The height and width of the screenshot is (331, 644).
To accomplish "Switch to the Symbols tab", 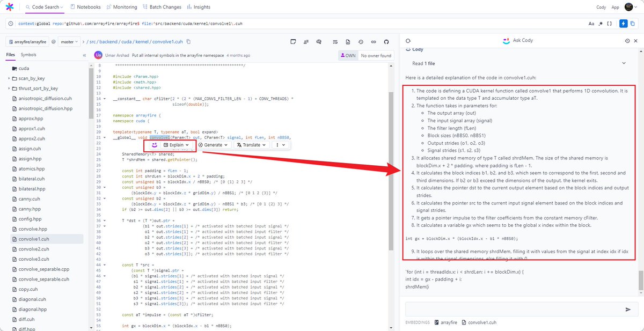I will (x=28, y=55).
